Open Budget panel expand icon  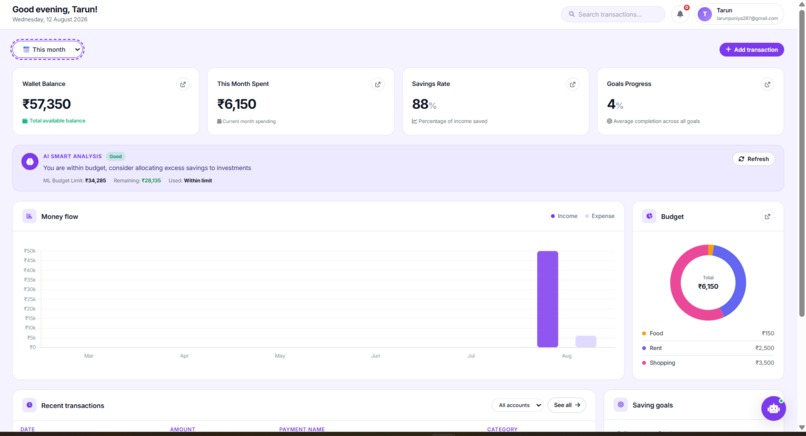[x=767, y=216]
